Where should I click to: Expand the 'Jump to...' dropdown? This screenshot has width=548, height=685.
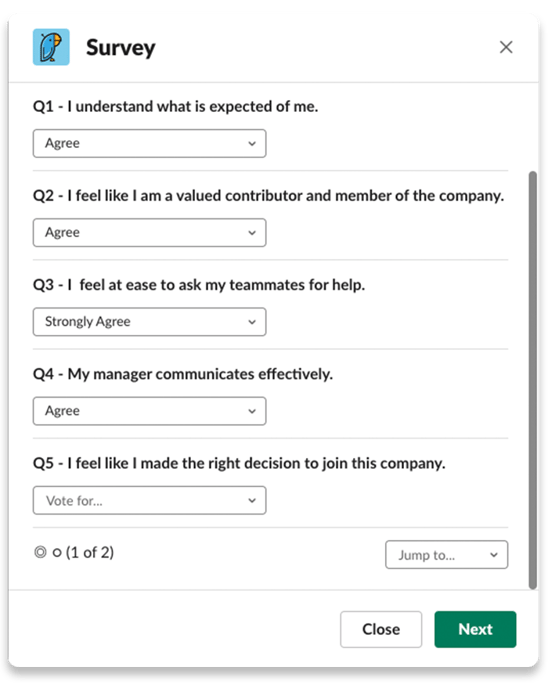(x=446, y=555)
